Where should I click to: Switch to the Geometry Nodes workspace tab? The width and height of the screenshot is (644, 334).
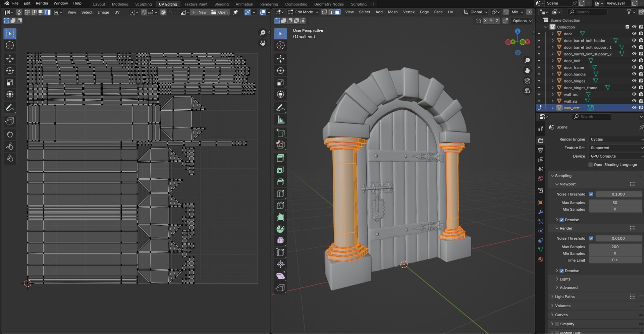(x=329, y=4)
